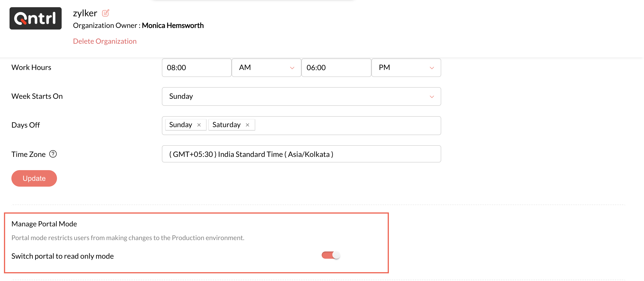Click the Time Zone field showing India Standard Time
Image resolution: width=644 pixels, height=281 pixels.
pos(301,154)
